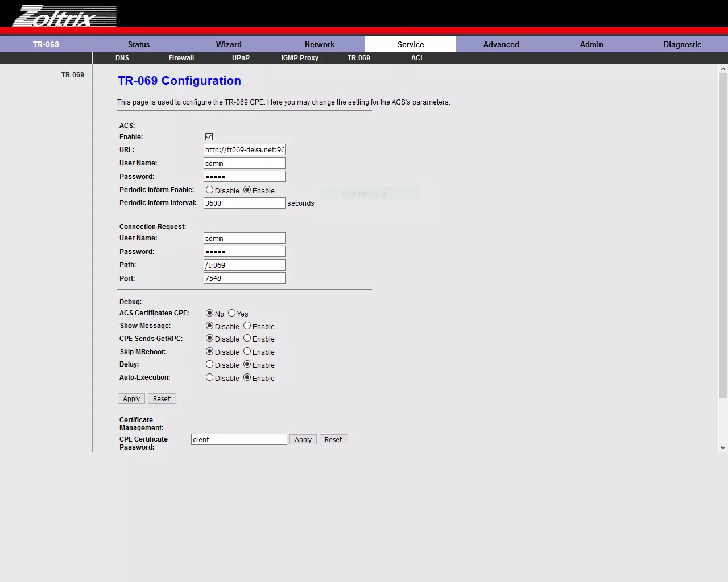Screen dimensions: 728x582
Task: Go to the DNS submenu
Action: coord(122,58)
